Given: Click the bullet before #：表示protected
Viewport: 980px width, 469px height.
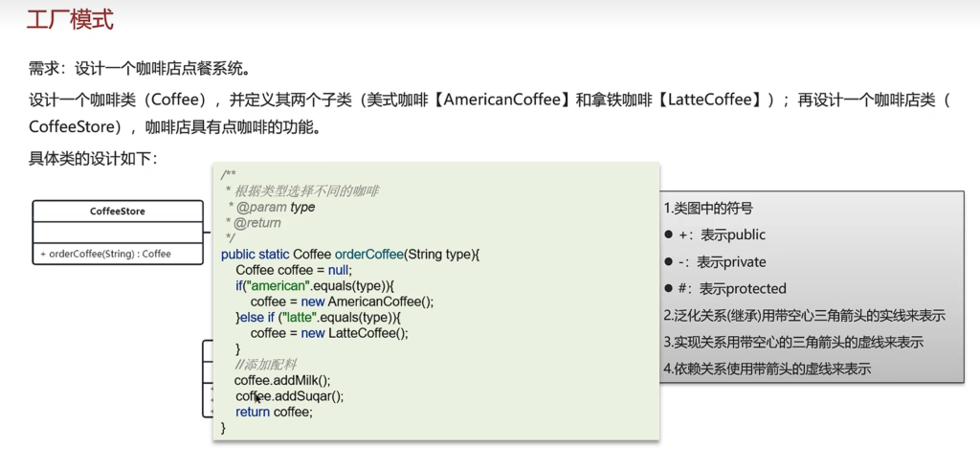Looking at the screenshot, I should click(669, 289).
